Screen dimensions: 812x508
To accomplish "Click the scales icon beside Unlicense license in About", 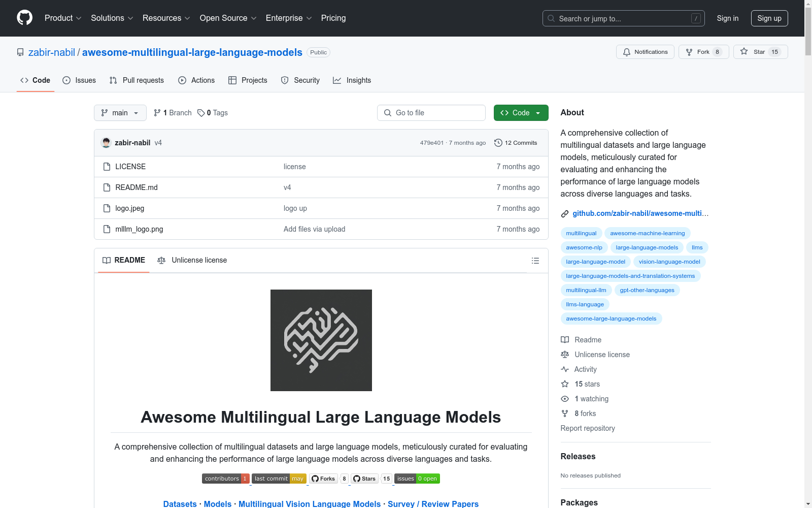I will pyautogui.click(x=565, y=355).
